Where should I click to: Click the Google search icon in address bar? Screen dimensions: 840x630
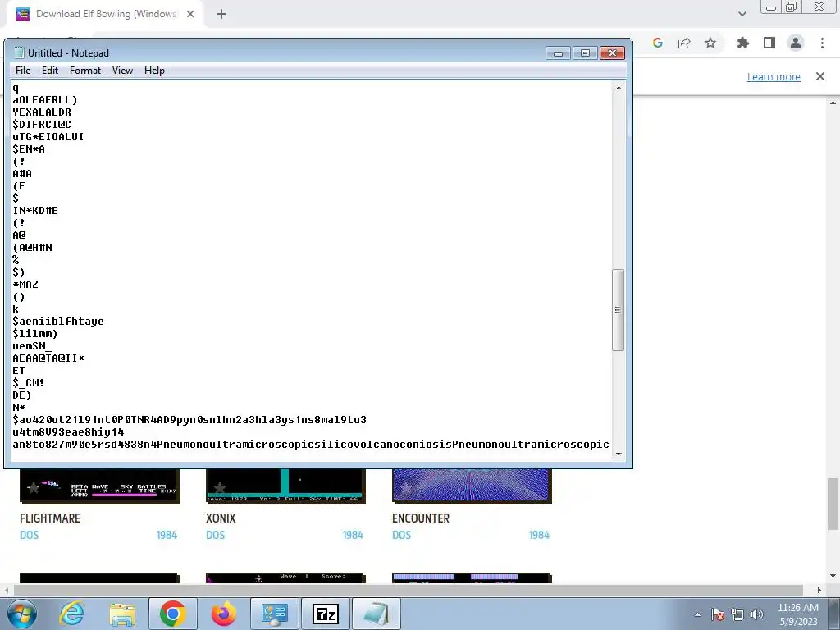[x=658, y=43]
